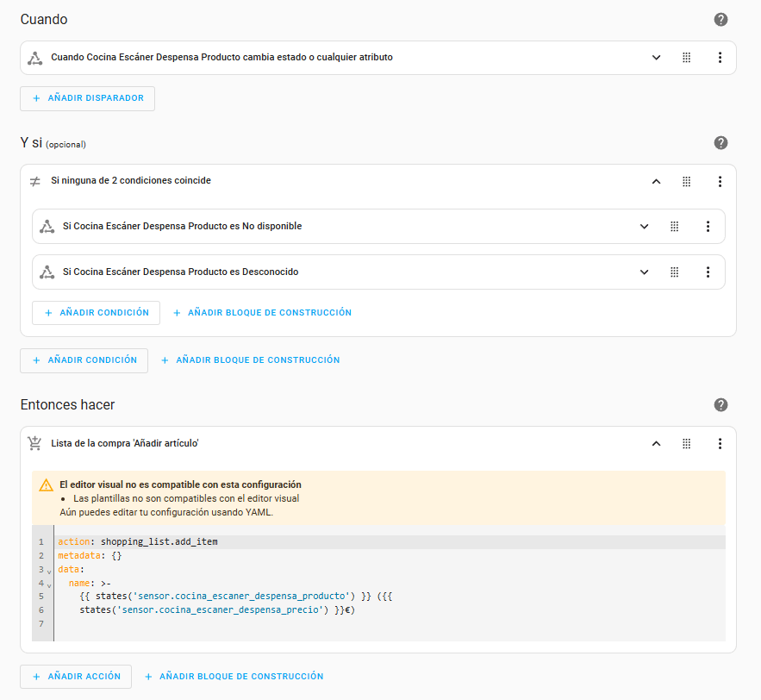Screen dimensions: 761x700
Task: Open help for the Cuando section
Action: pyautogui.click(x=720, y=19)
